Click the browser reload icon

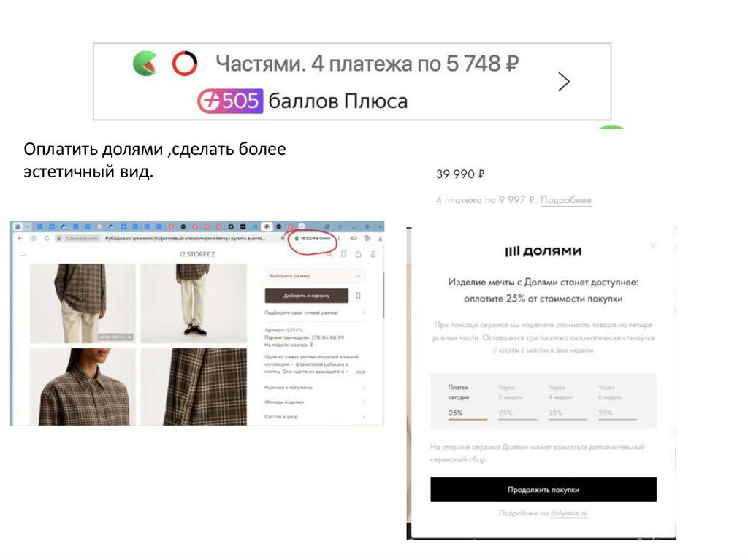pos(47,238)
